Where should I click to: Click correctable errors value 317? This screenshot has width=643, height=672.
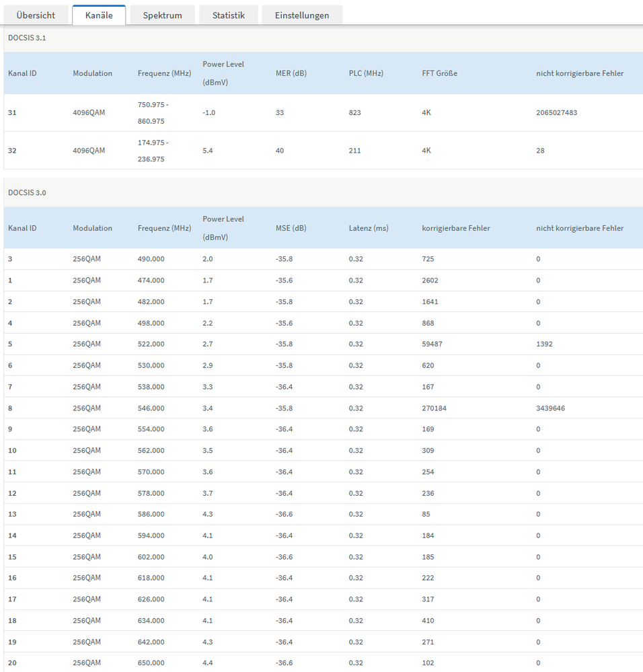tap(428, 599)
